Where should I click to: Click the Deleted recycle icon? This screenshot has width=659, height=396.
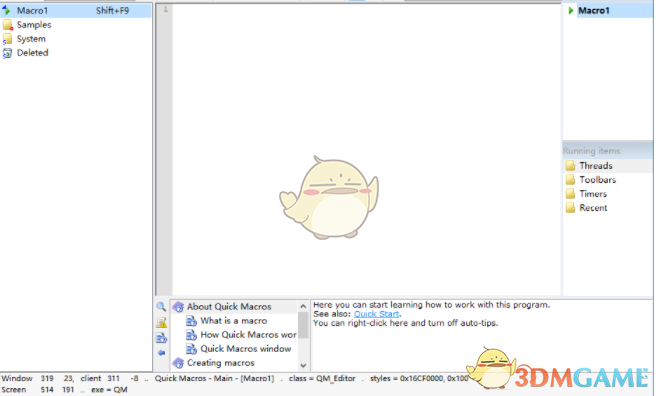point(7,53)
